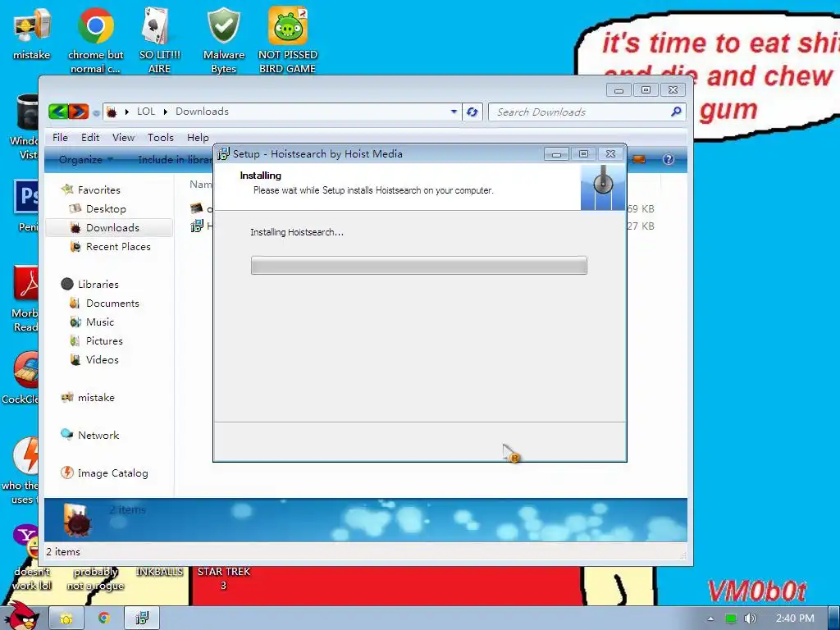Click the installer file icon in the file list
The width and height of the screenshot is (840, 630).
[x=197, y=226]
